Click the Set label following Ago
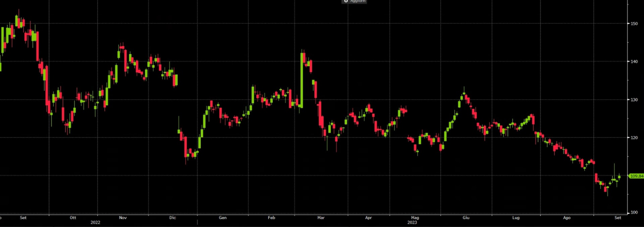The image size is (644, 227). tap(618, 218)
